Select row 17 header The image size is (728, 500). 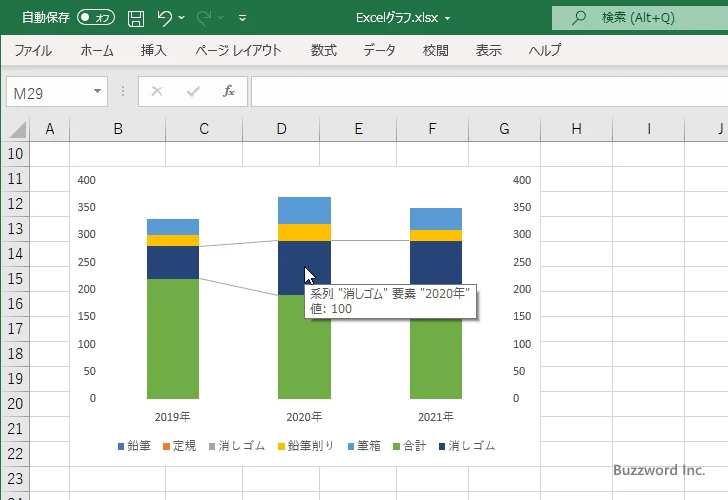15,329
